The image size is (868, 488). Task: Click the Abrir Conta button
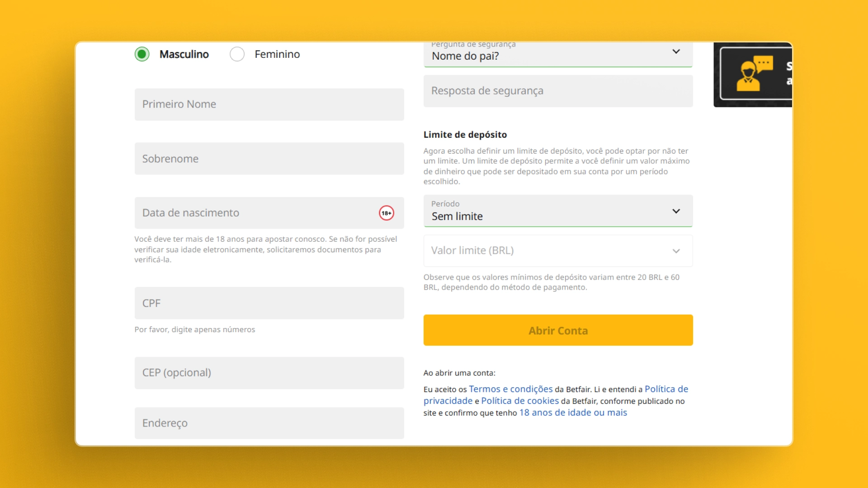[x=557, y=330]
